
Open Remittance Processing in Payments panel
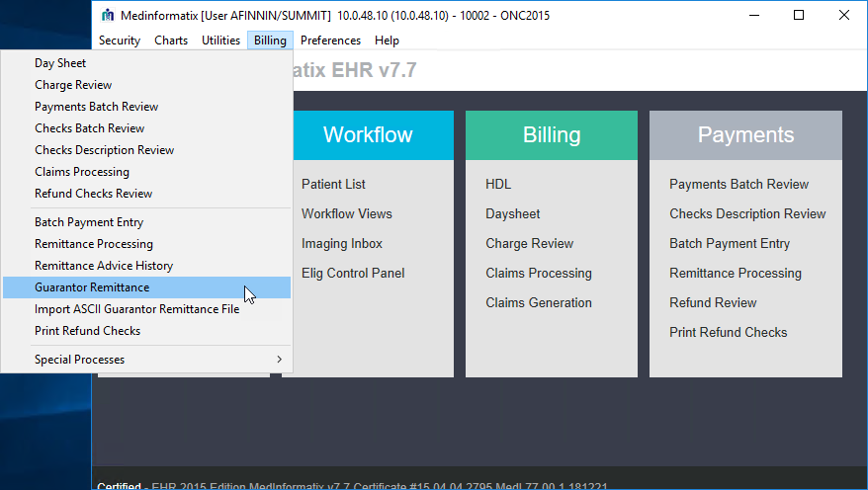coord(736,274)
